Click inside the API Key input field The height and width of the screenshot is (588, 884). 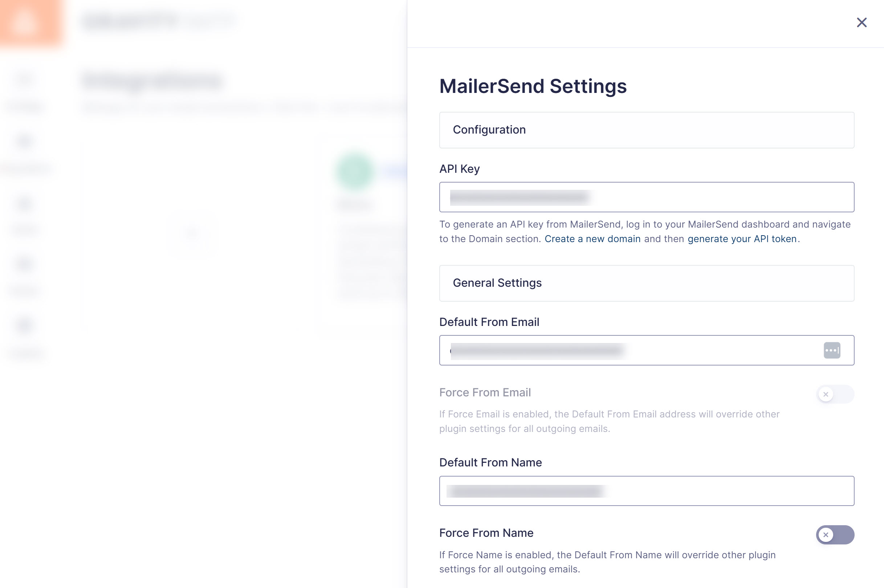[646, 196]
